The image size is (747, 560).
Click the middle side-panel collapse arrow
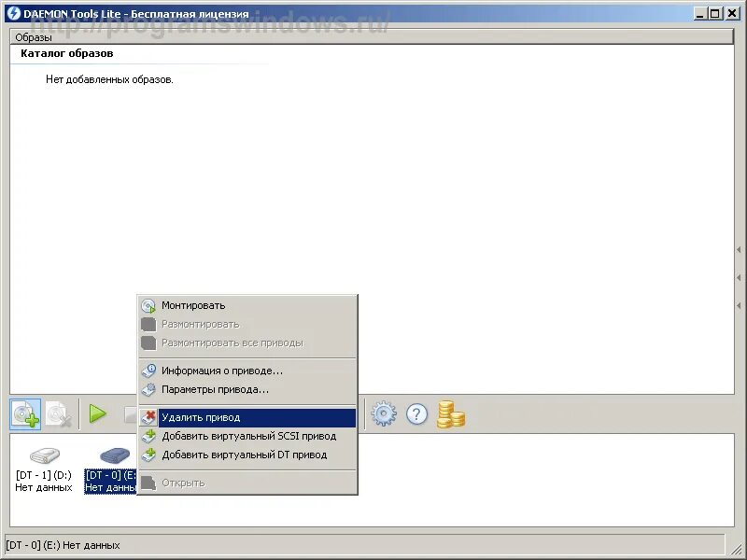point(739,277)
